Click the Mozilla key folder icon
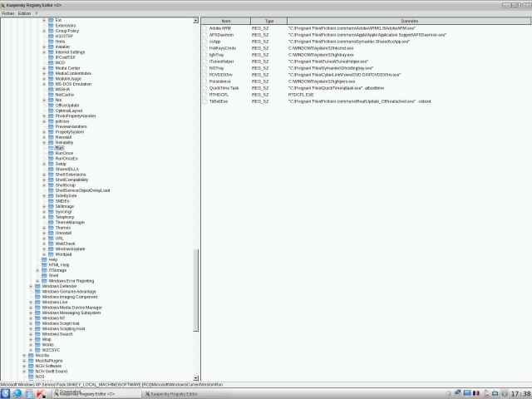This screenshot has width=532, height=399. [31, 356]
